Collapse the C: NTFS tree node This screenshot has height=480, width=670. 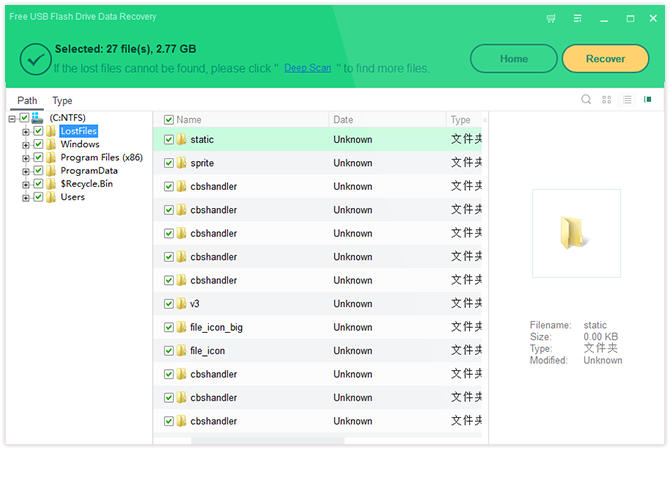click(12, 118)
